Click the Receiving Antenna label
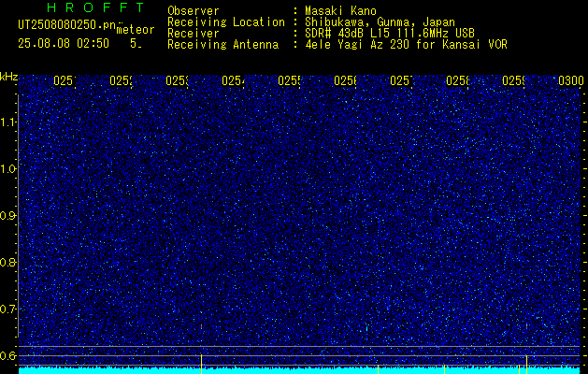This screenshot has width=588, height=374. click(x=222, y=45)
